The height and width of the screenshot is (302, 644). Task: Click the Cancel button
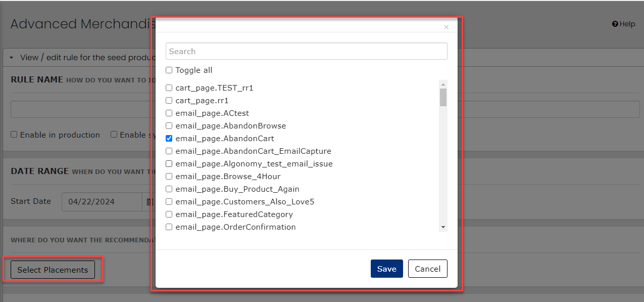tap(427, 269)
